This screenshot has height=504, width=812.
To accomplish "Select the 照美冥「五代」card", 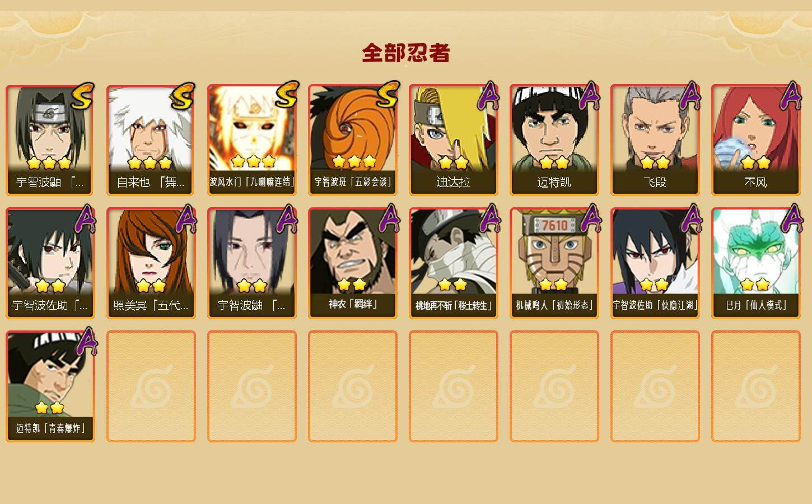I will click(151, 263).
